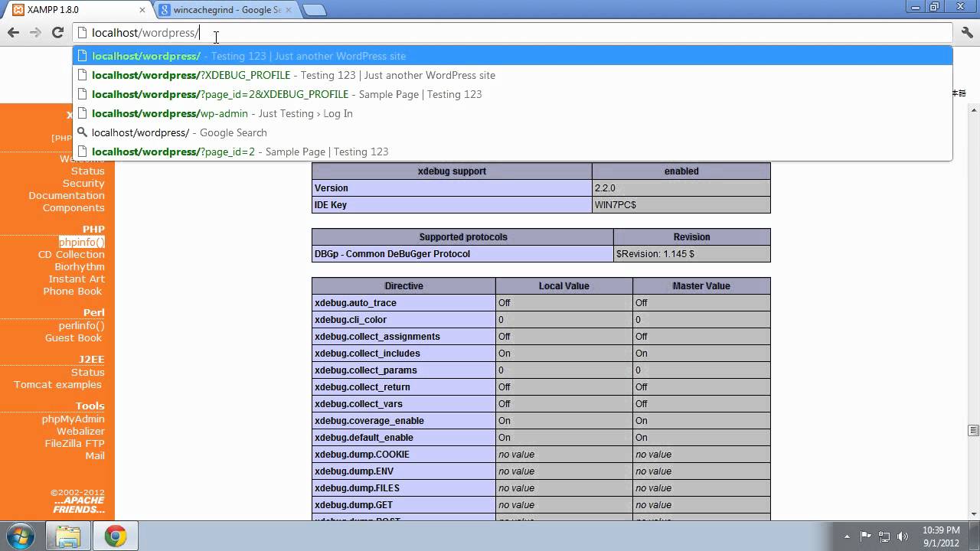Open Biorhythm demo link

pyautogui.click(x=80, y=267)
